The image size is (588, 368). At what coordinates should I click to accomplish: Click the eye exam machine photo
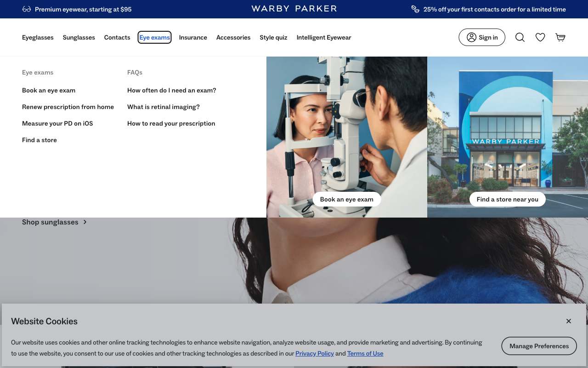[x=347, y=137]
